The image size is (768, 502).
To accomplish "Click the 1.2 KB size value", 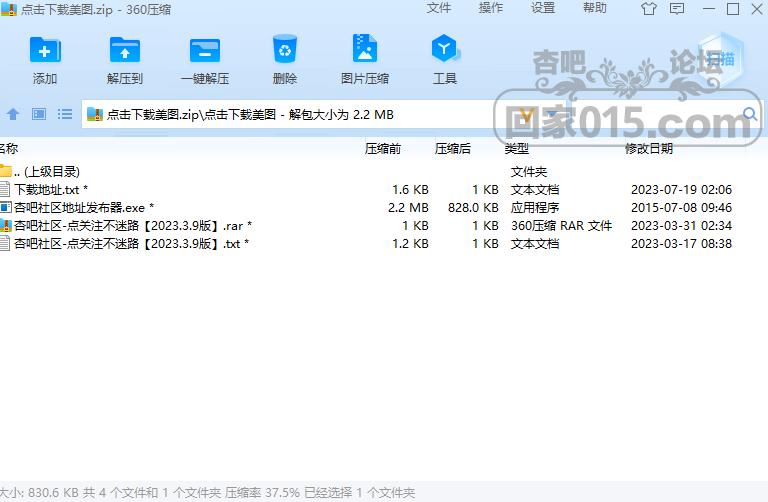I will 410,244.
